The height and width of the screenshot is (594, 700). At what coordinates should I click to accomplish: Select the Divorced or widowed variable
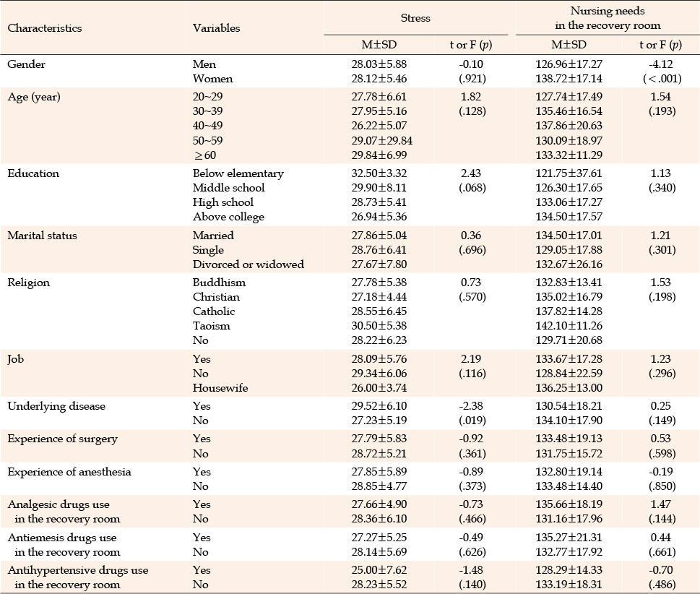click(249, 264)
